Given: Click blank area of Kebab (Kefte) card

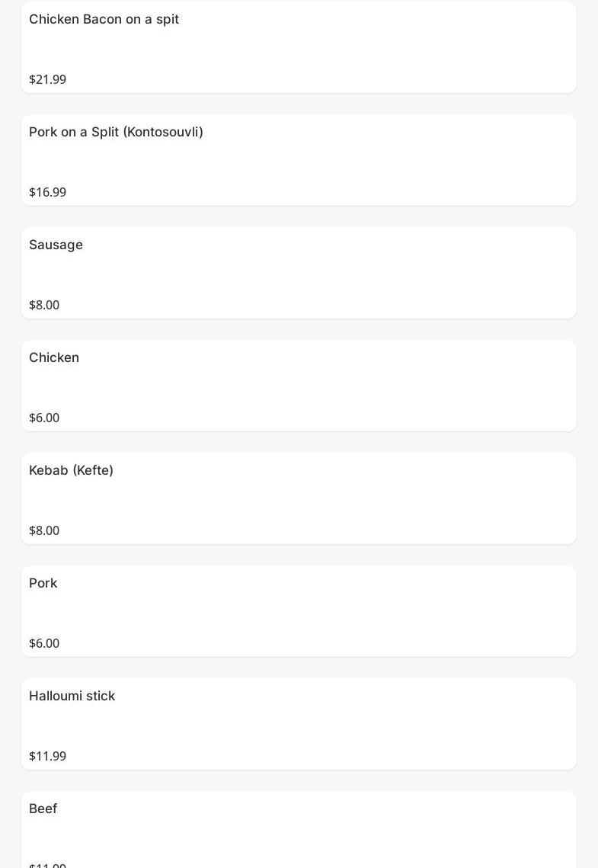Looking at the screenshot, I should tap(343, 500).
